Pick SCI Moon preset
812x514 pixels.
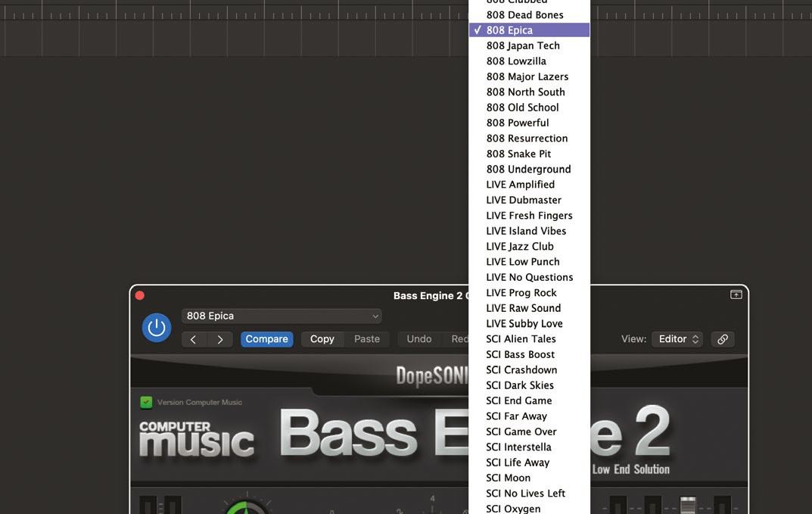(x=529, y=478)
